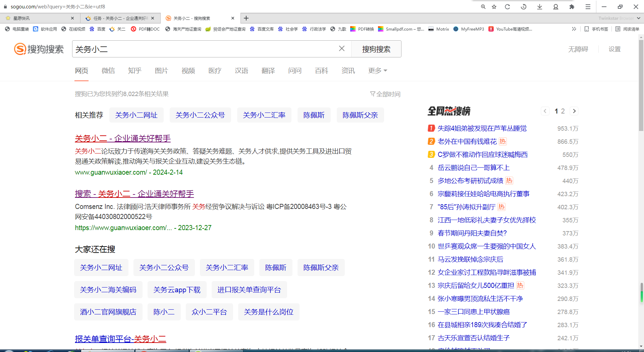644x352 pixels.
Task: Clear the search box with the X icon
Action: pos(342,49)
